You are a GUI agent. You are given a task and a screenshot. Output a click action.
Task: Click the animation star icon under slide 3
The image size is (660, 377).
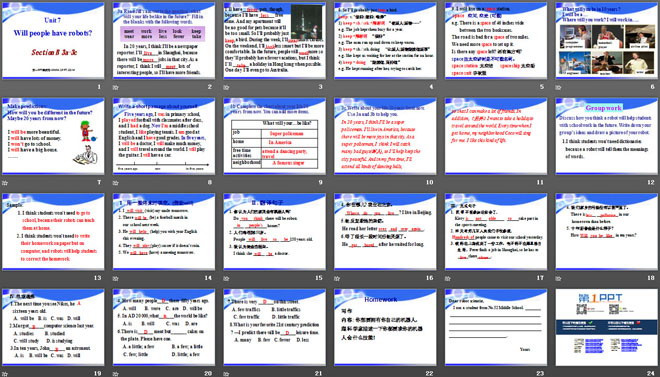pyautogui.click(x=226, y=88)
